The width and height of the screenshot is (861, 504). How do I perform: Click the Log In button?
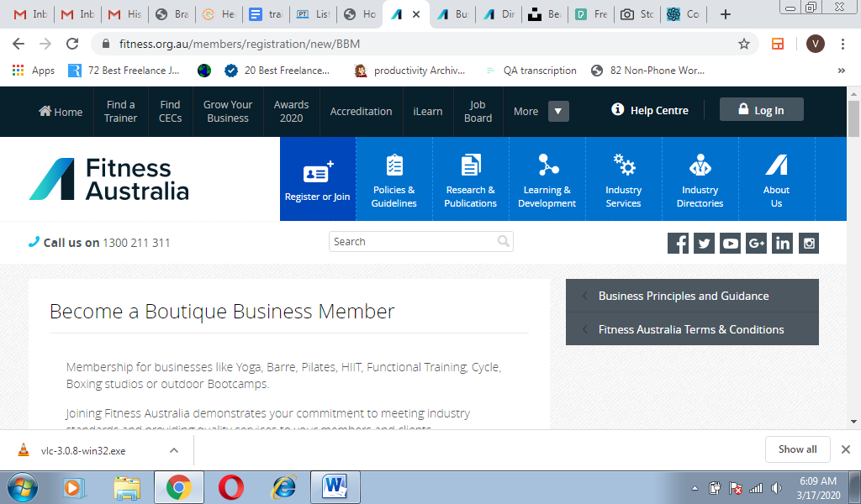(762, 110)
